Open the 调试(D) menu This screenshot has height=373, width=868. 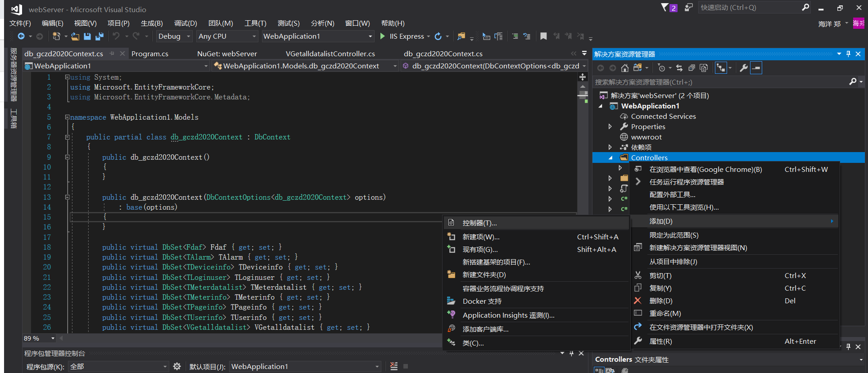coord(185,23)
